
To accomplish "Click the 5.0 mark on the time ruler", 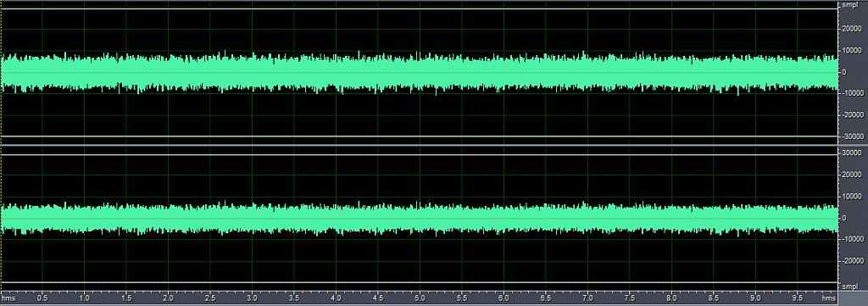I will click(420, 298).
